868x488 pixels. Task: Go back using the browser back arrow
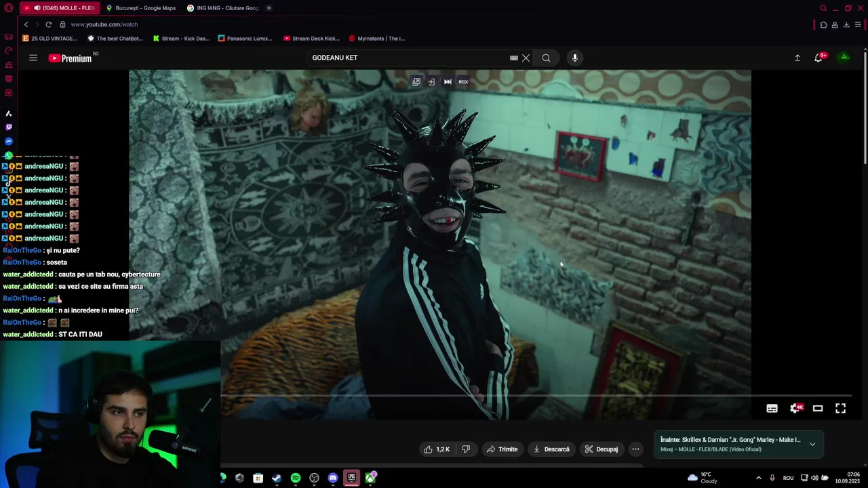pos(26,24)
